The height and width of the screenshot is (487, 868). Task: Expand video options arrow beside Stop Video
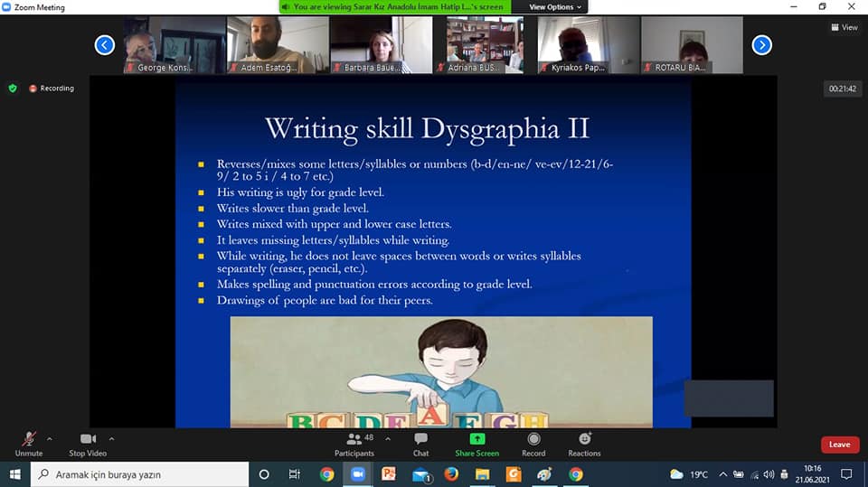tap(111, 439)
